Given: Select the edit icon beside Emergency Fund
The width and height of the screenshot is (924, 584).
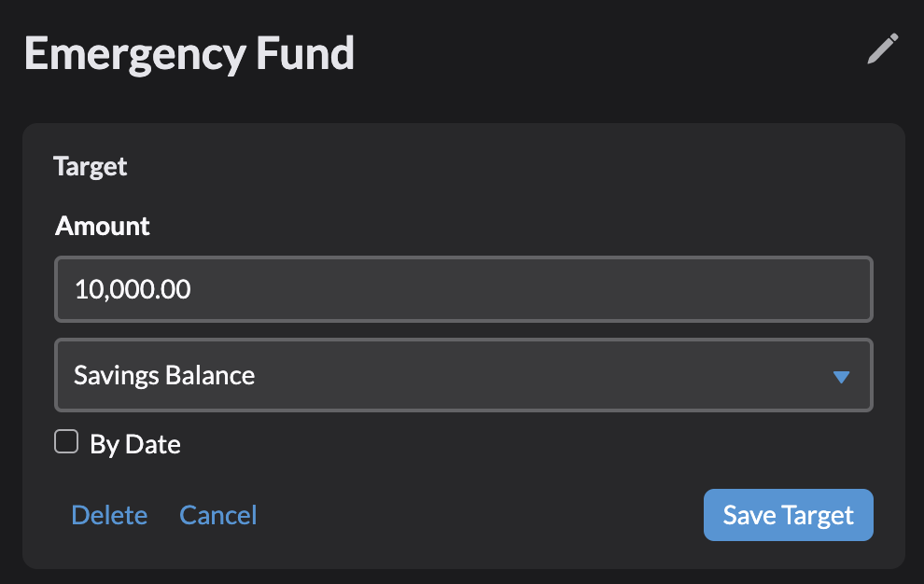Looking at the screenshot, I should point(881,49).
